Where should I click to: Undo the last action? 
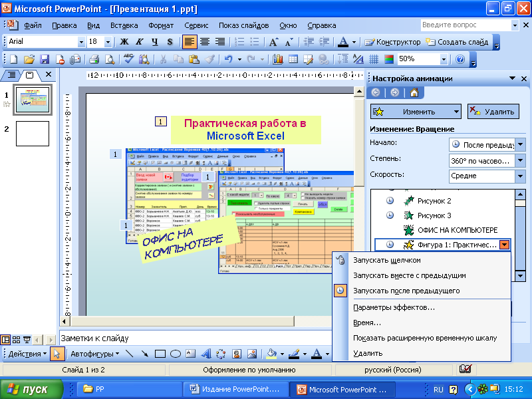(x=228, y=59)
